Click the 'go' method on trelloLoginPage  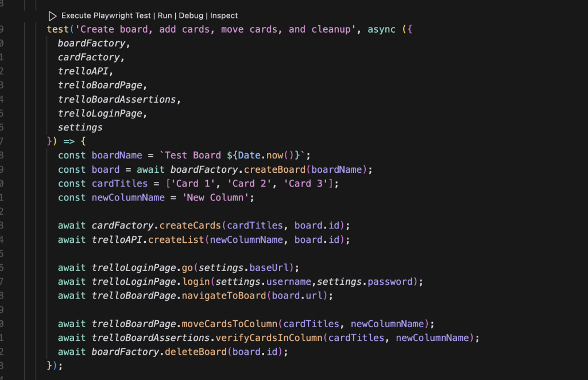(x=187, y=268)
